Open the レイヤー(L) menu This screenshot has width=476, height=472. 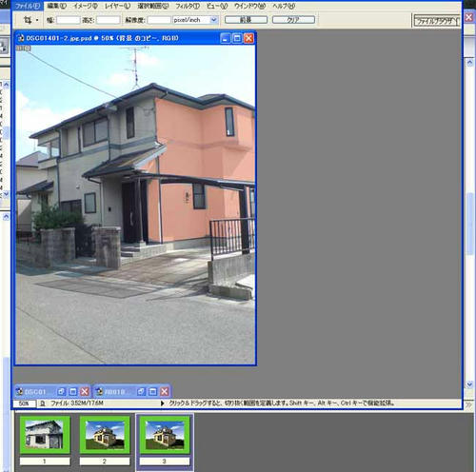coord(117,6)
